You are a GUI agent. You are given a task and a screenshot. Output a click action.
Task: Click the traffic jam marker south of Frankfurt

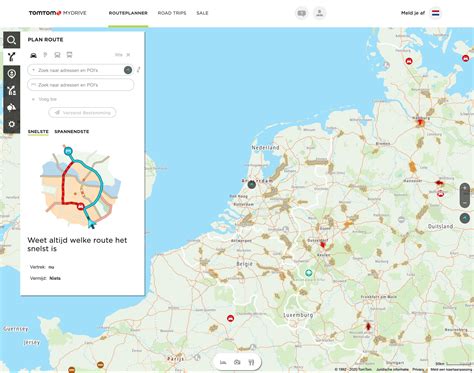(368, 326)
